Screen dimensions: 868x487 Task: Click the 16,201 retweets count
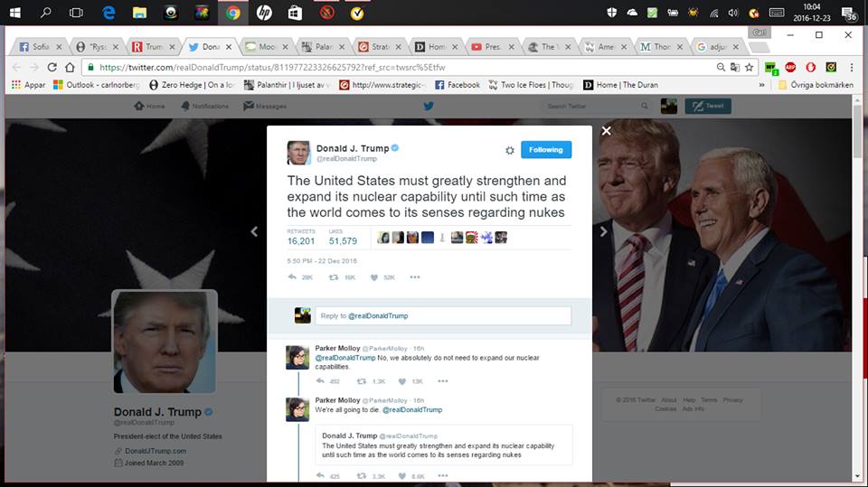pos(301,241)
